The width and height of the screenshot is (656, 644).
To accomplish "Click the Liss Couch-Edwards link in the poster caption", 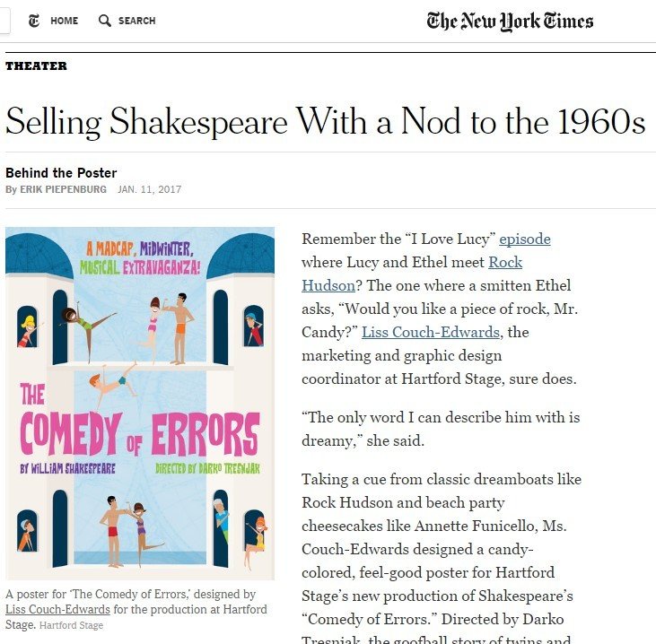I will 55,610.
